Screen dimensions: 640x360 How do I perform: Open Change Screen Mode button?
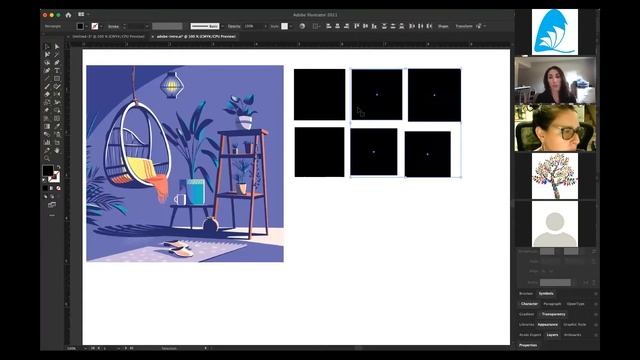click(x=52, y=204)
